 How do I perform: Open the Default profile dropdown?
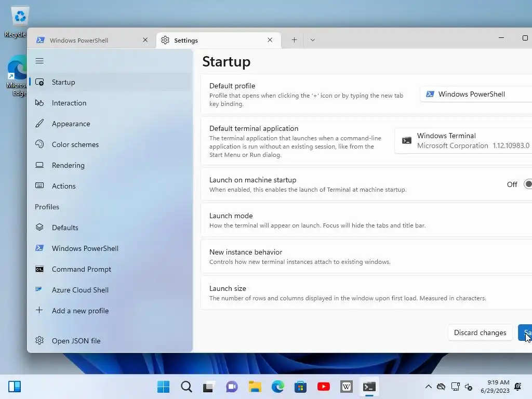[x=476, y=94]
